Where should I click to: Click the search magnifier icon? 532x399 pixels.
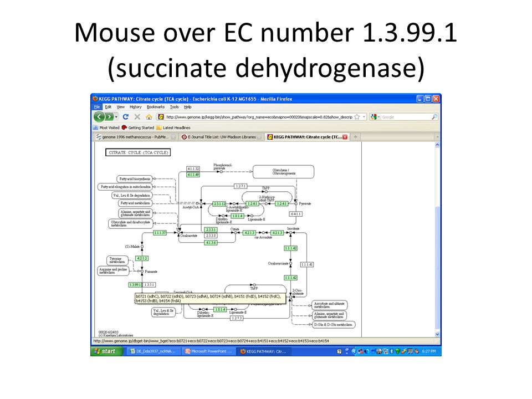click(x=434, y=117)
